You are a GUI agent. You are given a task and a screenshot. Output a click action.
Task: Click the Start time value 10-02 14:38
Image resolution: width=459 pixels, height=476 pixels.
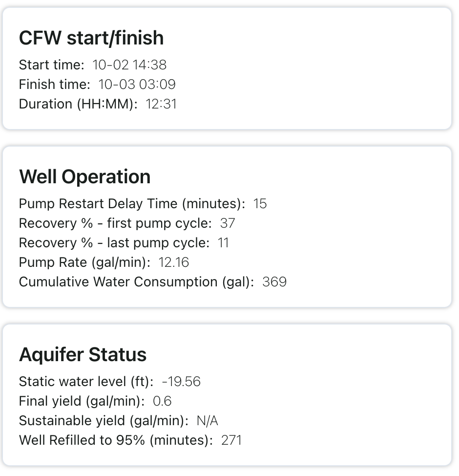pos(129,65)
